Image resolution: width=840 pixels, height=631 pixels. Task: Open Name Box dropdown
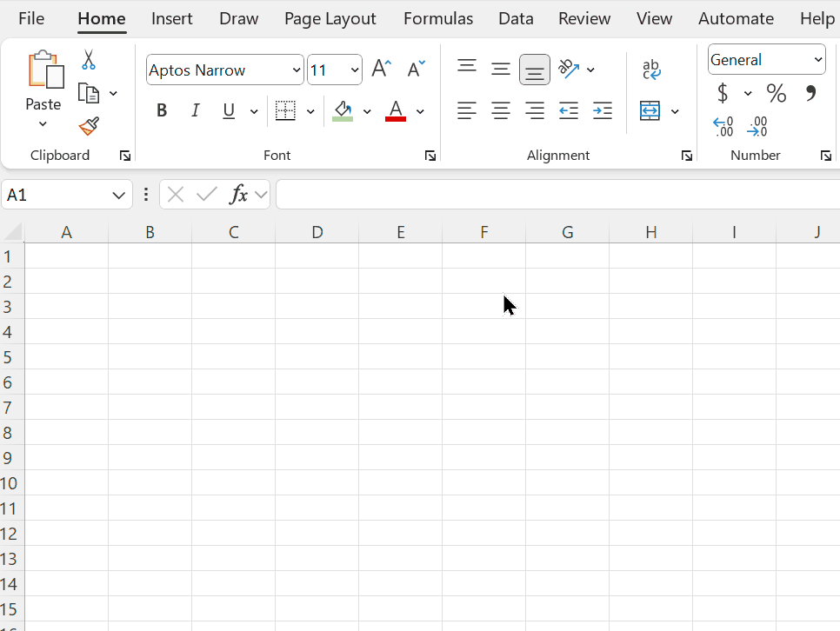pyautogui.click(x=118, y=195)
